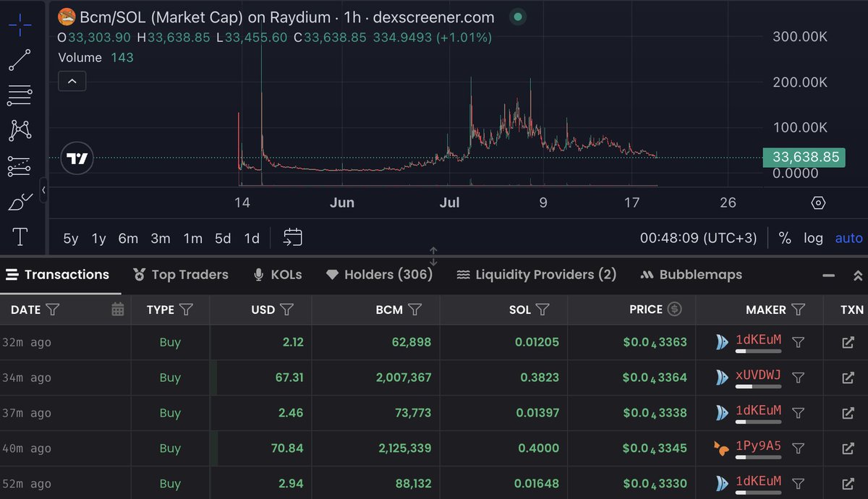868x499 pixels.
Task: Open the TYPE column filter
Action: point(186,310)
